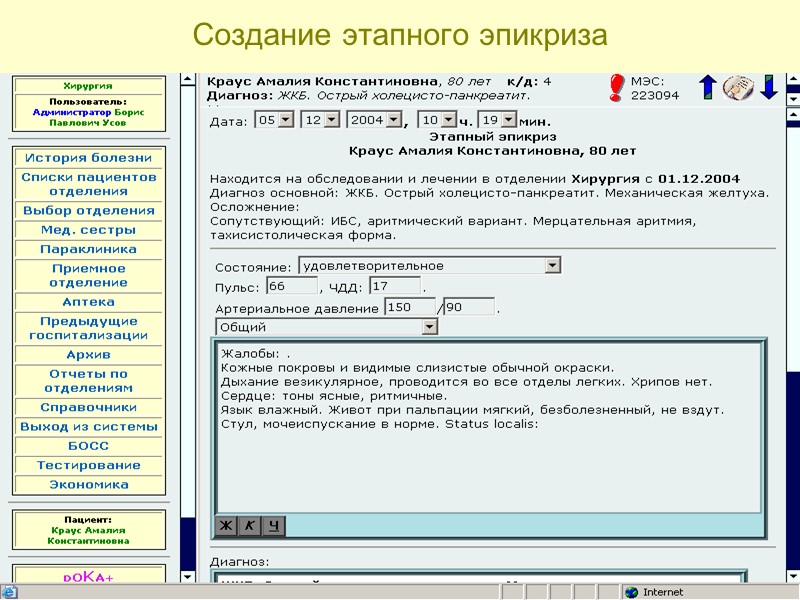800x600 pixels.
Task: Click the Пульс input field with 66
Action: (x=292, y=286)
